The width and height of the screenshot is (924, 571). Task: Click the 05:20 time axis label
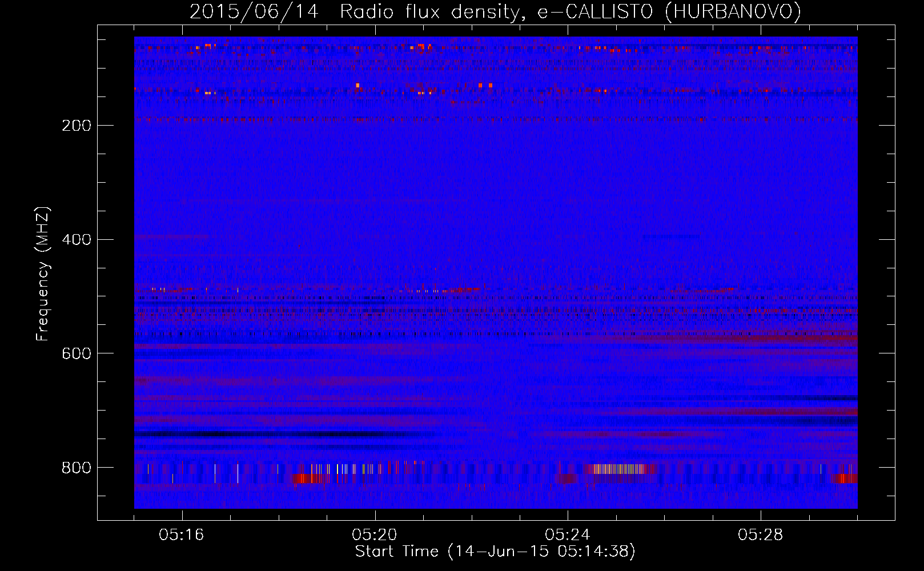375,535
